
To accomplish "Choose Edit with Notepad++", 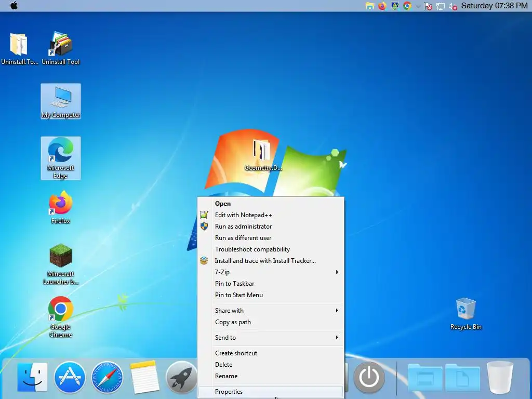I will (271, 215).
